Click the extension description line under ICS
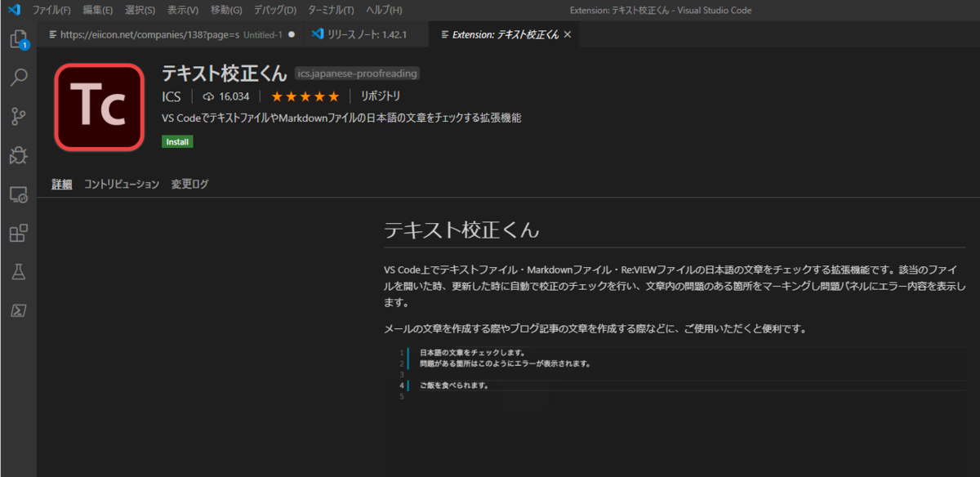 (x=341, y=118)
